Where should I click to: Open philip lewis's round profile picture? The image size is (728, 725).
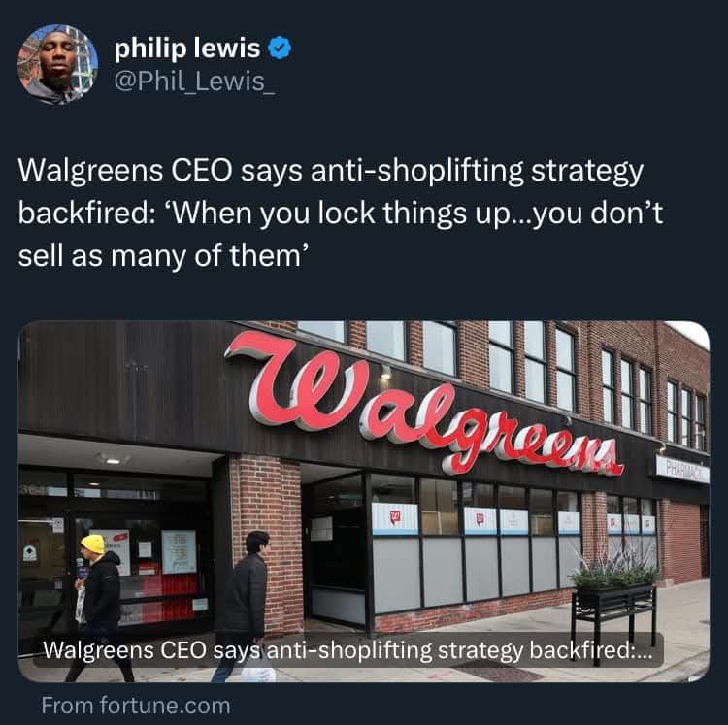(58, 64)
